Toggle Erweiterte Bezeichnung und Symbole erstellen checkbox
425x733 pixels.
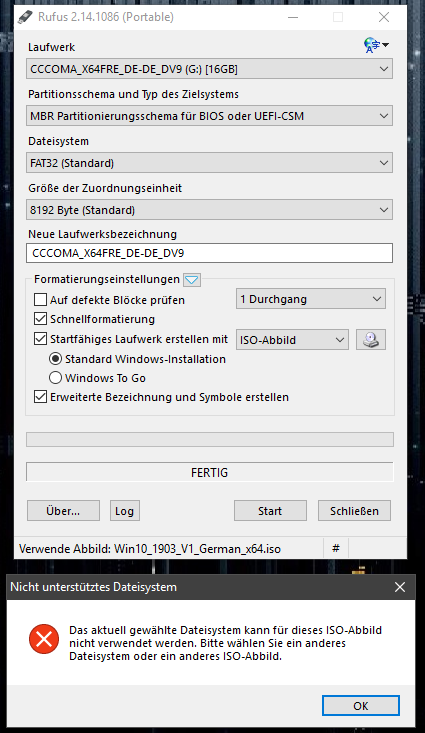[41, 397]
